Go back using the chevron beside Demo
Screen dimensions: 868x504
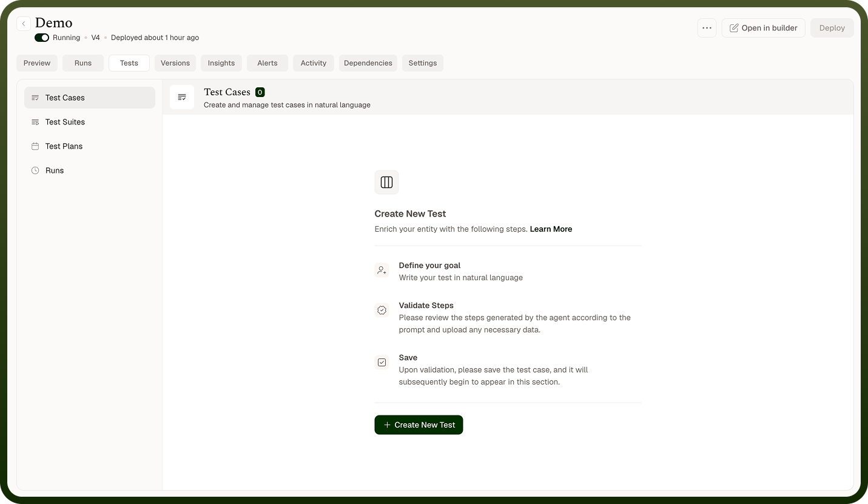pos(24,24)
